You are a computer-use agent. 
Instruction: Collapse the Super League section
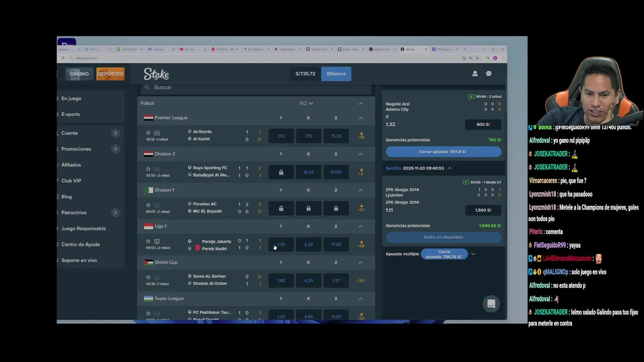pos(361,299)
